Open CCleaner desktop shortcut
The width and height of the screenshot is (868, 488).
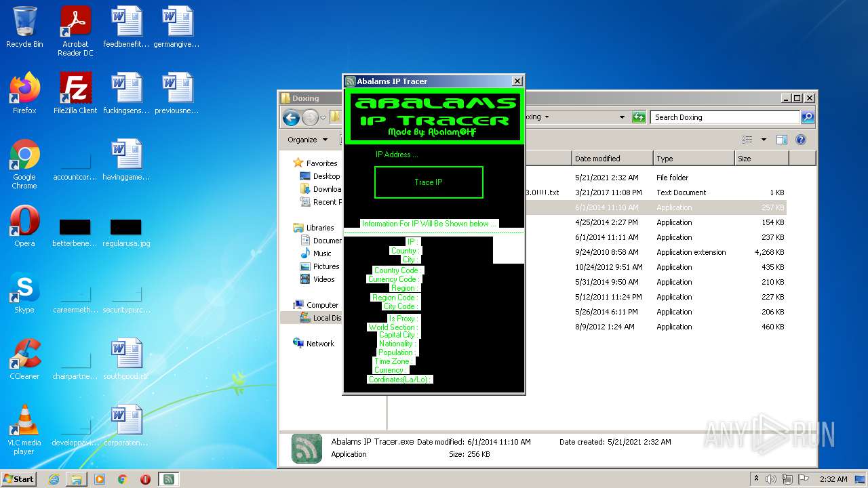coord(24,359)
